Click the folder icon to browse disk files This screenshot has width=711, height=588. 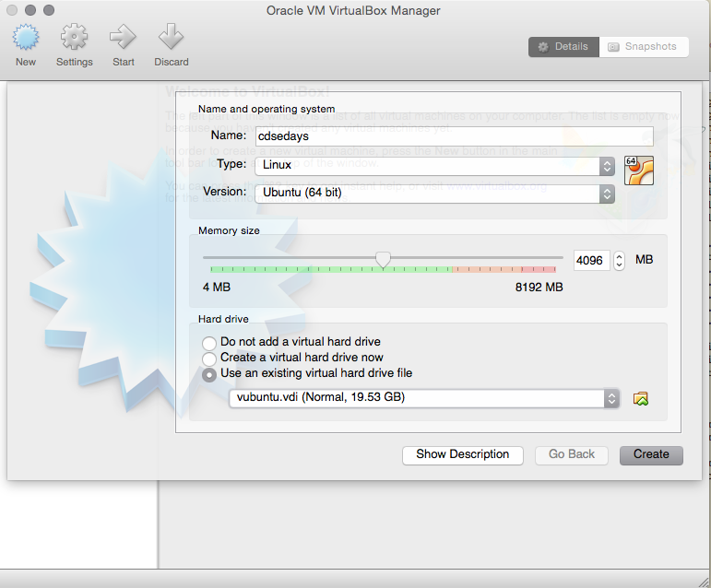point(641,398)
